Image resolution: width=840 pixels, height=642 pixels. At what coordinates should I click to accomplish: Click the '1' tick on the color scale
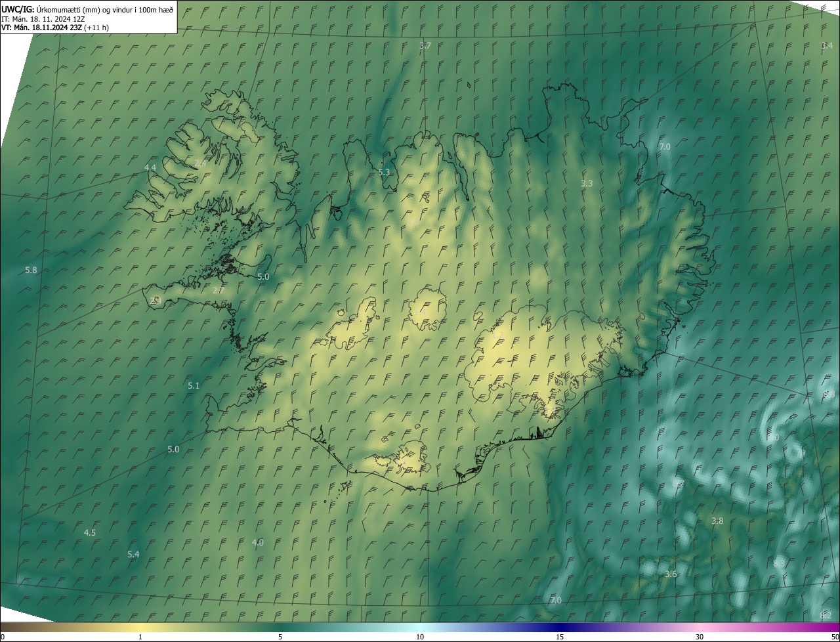140,637
